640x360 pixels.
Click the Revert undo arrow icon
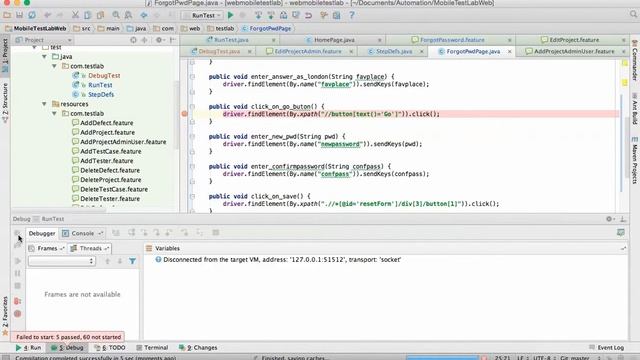309,16
